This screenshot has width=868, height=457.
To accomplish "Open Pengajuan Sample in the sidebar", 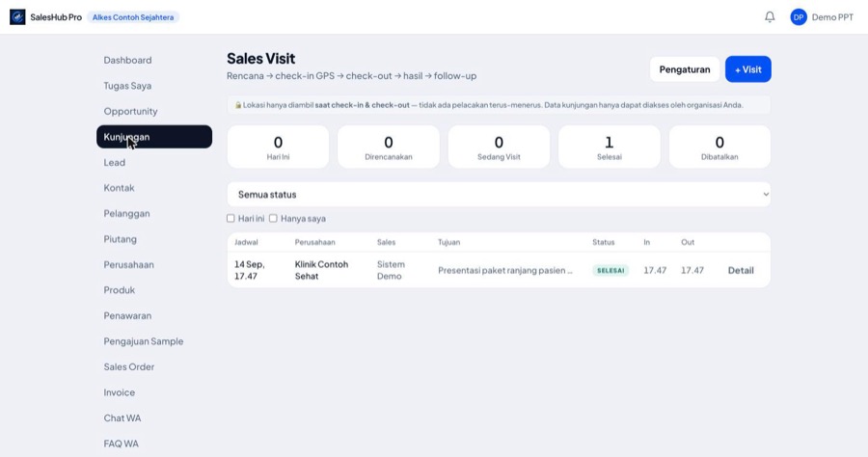I will coord(144,341).
